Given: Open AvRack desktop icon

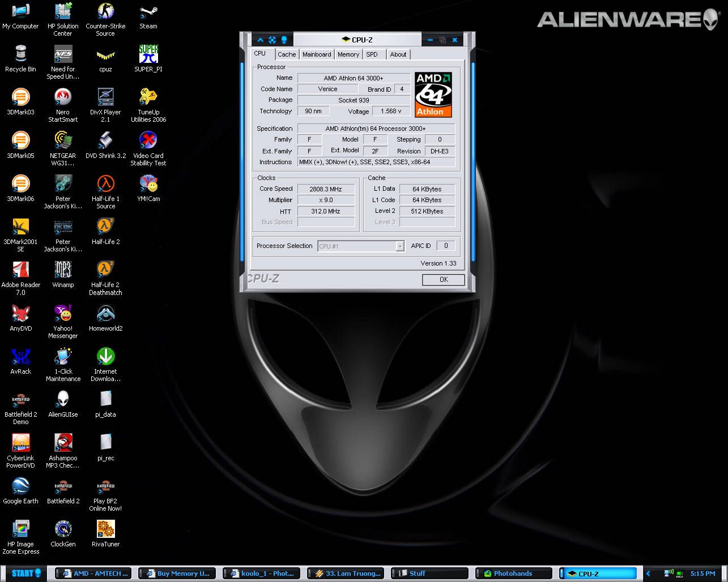Looking at the screenshot, I should [20, 361].
